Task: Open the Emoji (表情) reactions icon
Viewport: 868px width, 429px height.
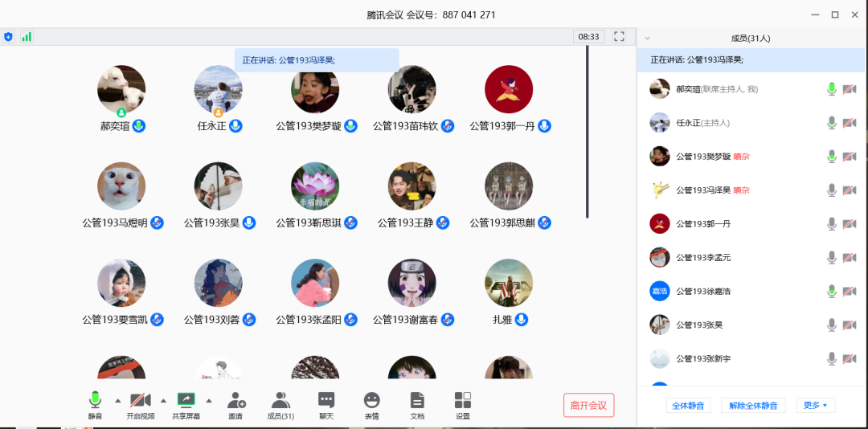Action: pyautogui.click(x=371, y=400)
